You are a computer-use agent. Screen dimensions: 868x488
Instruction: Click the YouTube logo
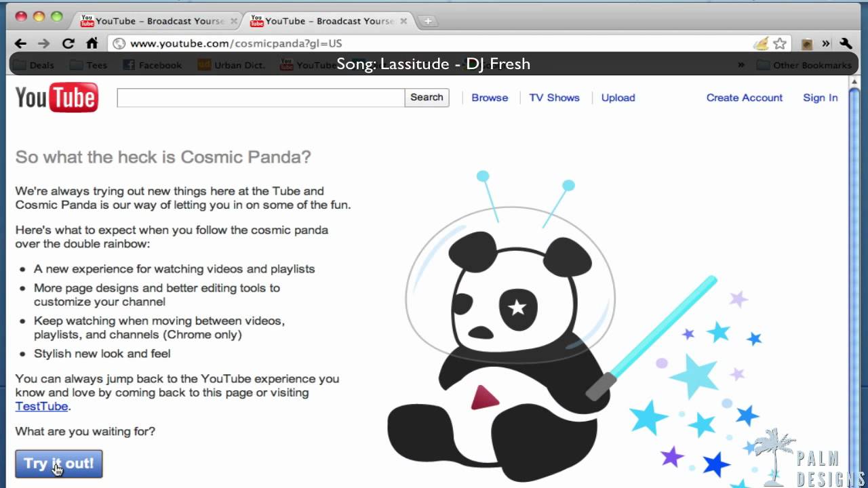pyautogui.click(x=57, y=98)
